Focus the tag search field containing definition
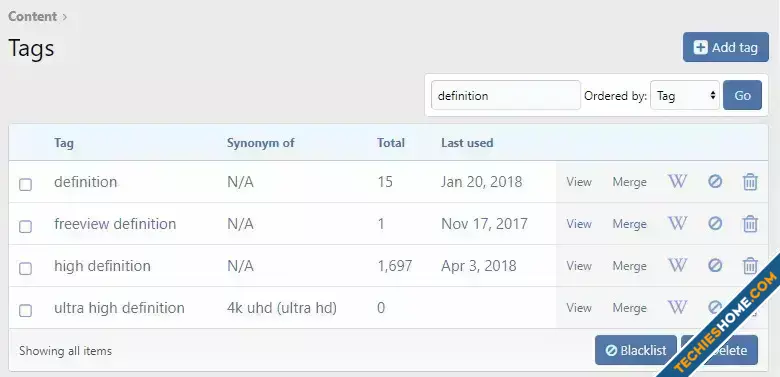The height and width of the screenshot is (377, 780). point(505,95)
